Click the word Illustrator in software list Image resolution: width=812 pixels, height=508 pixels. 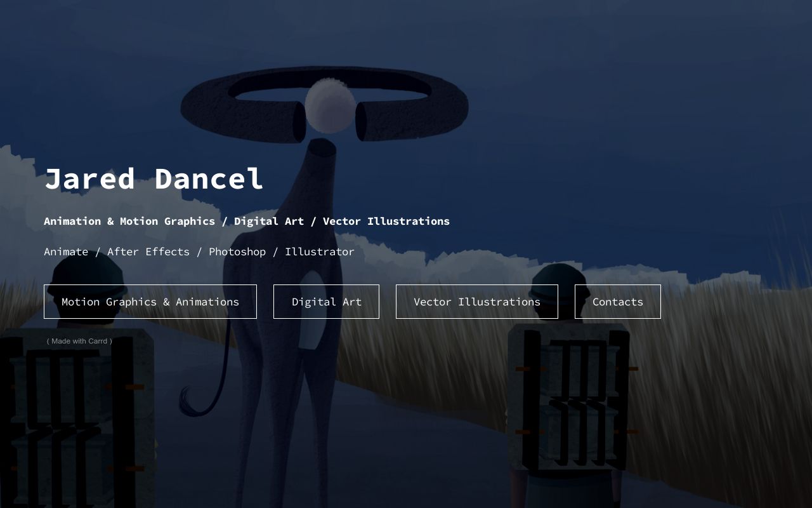(320, 251)
